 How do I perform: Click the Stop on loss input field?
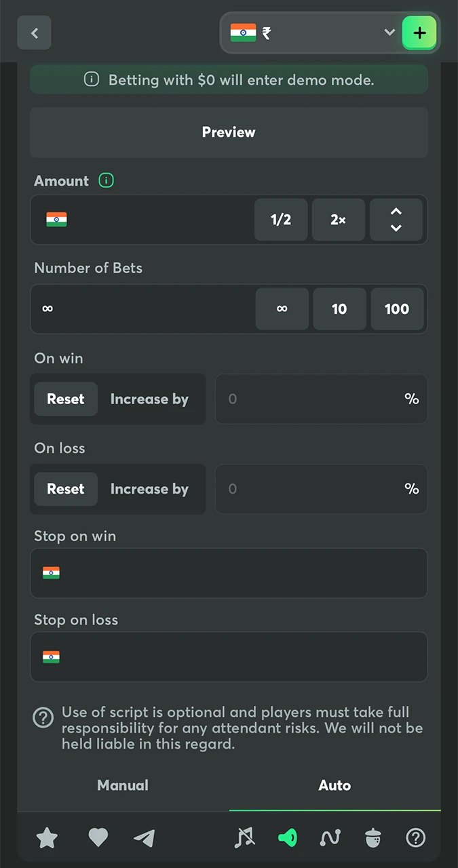click(229, 656)
